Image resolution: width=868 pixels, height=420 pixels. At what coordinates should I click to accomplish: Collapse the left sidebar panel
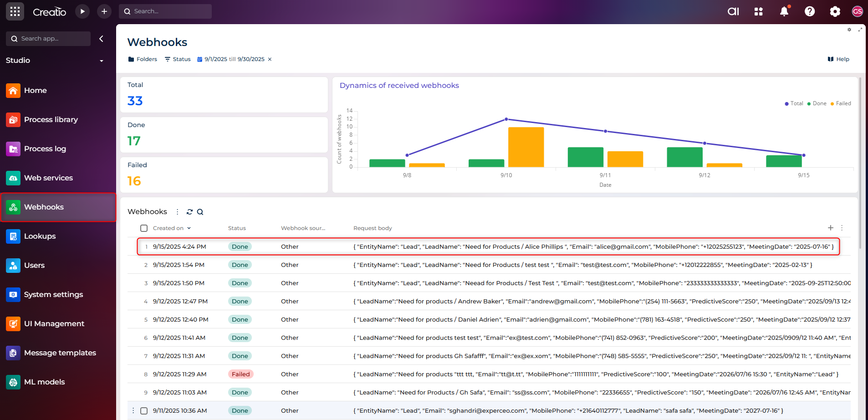[x=101, y=39]
